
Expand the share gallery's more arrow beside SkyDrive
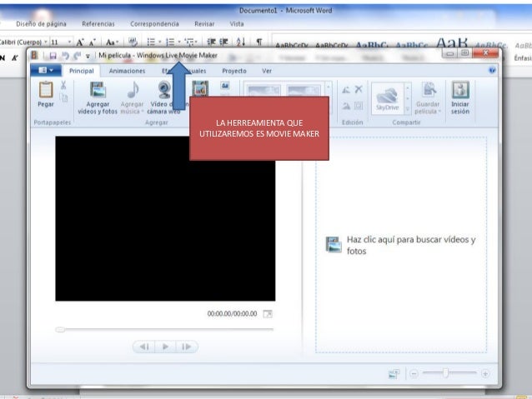pyautogui.click(x=408, y=109)
